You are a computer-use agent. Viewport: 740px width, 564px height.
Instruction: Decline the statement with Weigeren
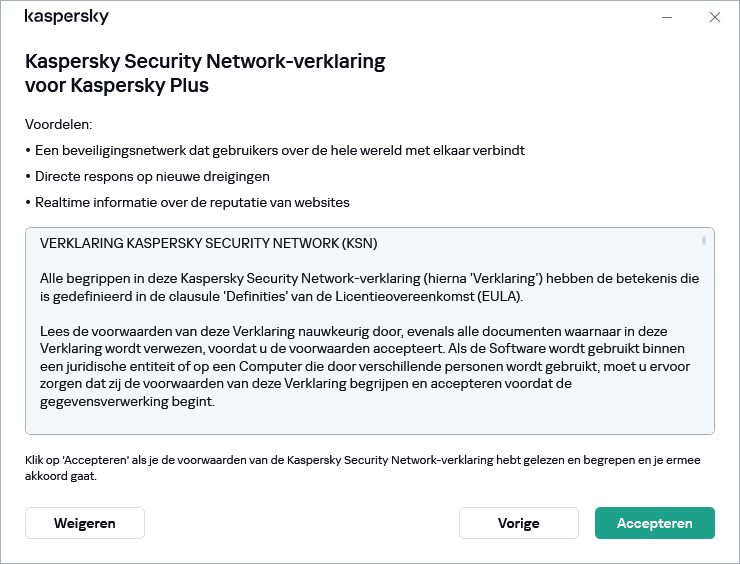tap(85, 523)
